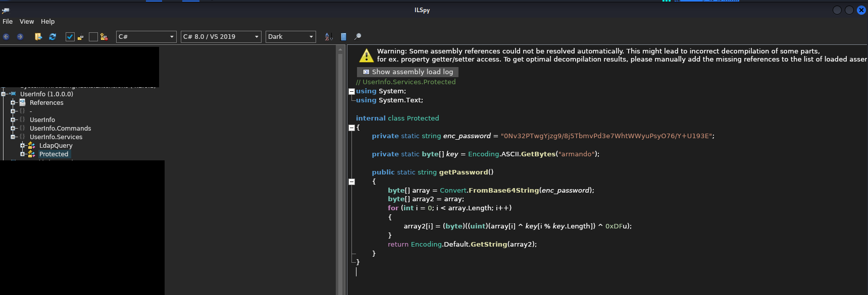Select UserInfo.Services in the tree
Image resolution: width=868 pixels, height=295 pixels.
[x=56, y=137]
